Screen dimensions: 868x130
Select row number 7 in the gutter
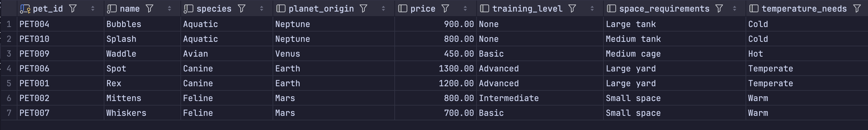(9, 113)
